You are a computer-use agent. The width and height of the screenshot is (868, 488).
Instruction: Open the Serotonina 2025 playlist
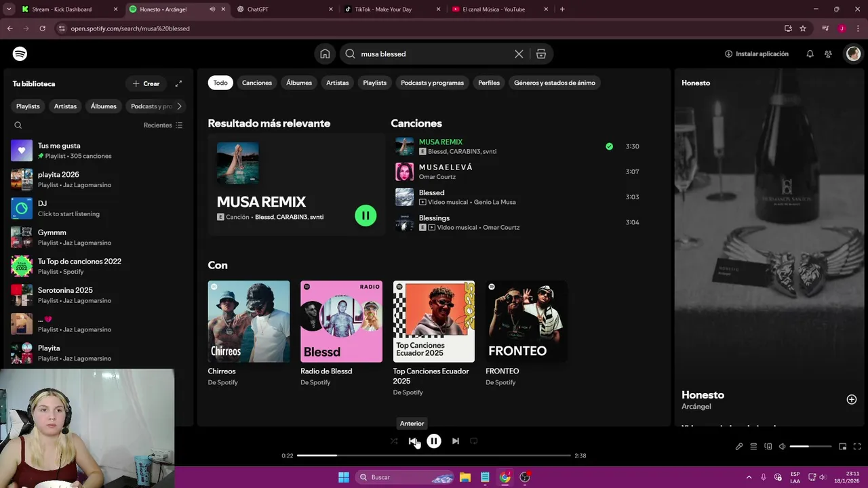coord(98,296)
